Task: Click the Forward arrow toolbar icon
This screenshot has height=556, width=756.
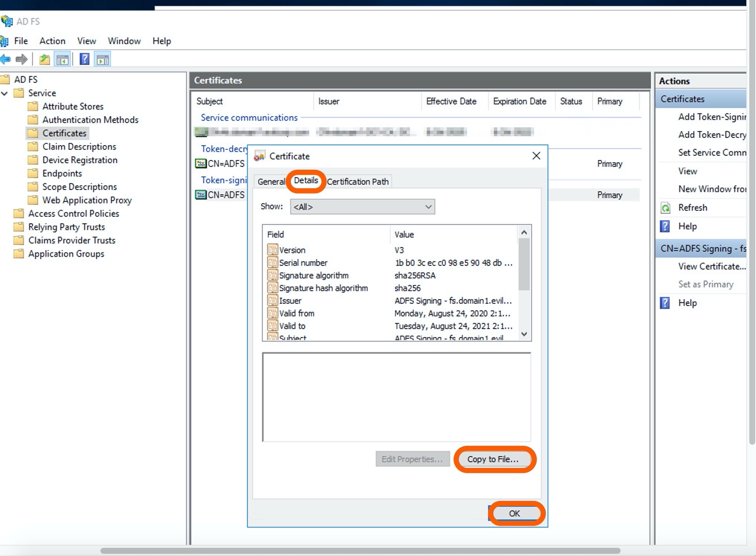Action: [x=22, y=59]
